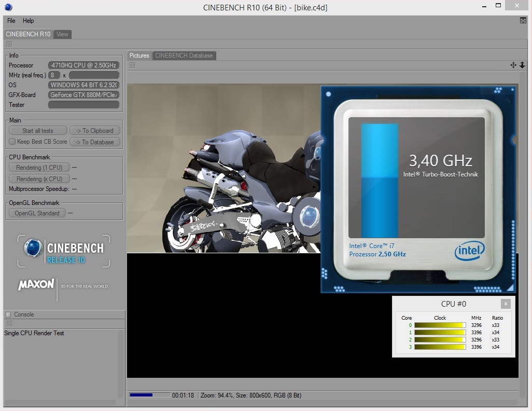Click the blue Turbo Boost frequency bar
The height and width of the screenshot is (411, 532).
[x=380, y=181]
